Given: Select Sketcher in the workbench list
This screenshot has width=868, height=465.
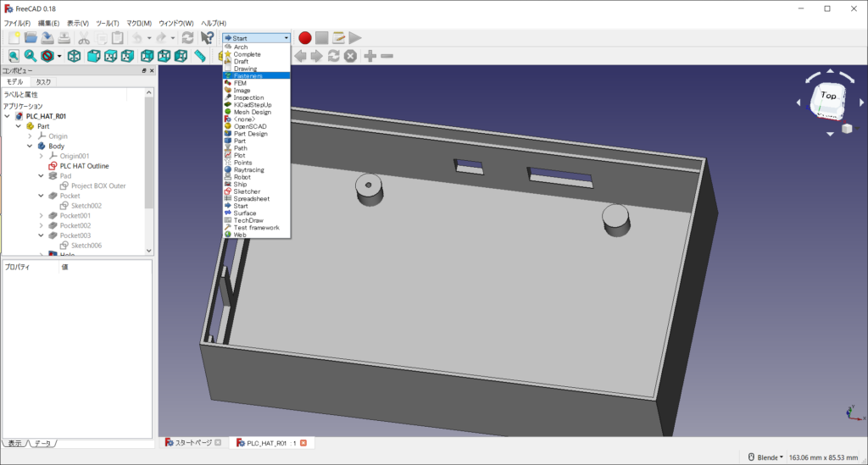Looking at the screenshot, I should (247, 191).
